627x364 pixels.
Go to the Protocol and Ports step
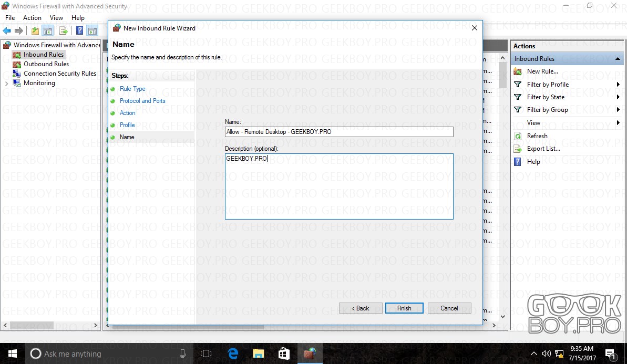pyautogui.click(x=142, y=101)
